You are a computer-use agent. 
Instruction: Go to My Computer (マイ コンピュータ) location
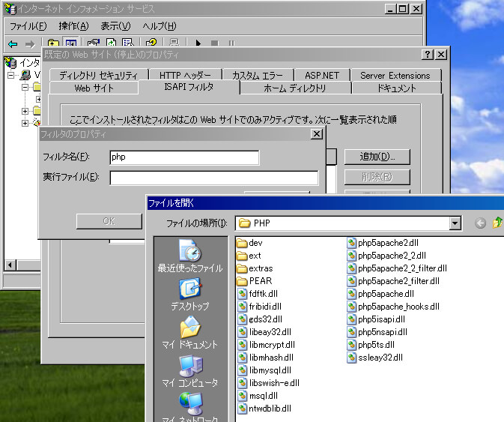(189, 371)
